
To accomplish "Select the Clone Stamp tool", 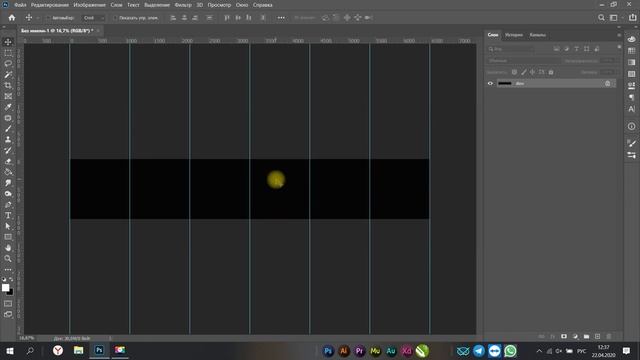I will click(8, 140).
